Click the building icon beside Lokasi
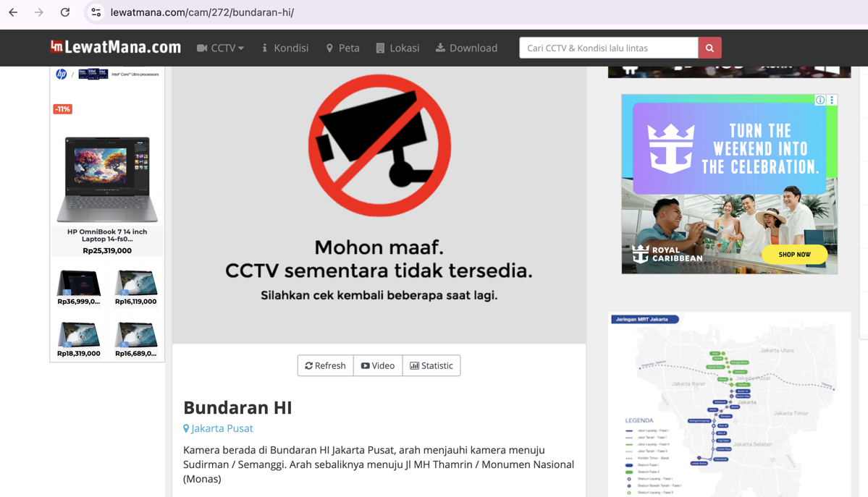The width and height of the screenshot is (868, 497). (380, 48)
